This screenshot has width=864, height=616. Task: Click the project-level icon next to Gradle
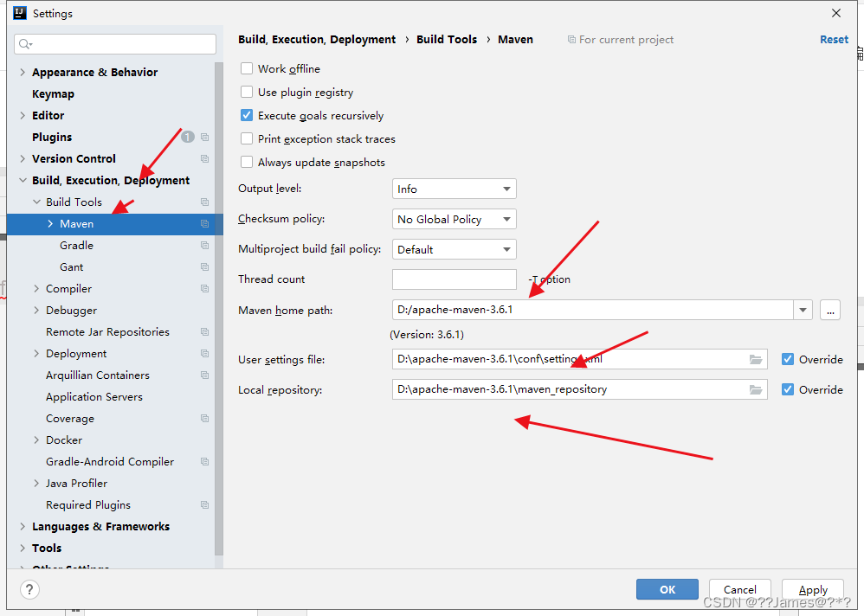click(x=205, y=245)
